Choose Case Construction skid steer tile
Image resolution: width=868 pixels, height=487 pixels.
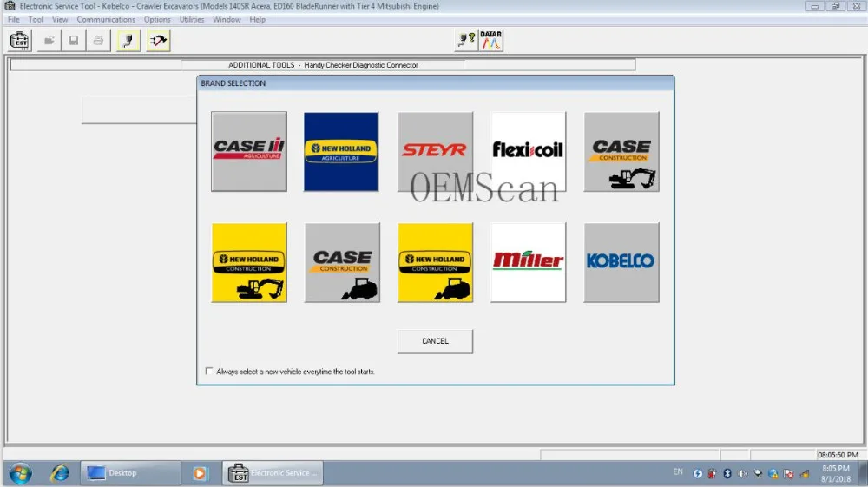coord(342,262)
